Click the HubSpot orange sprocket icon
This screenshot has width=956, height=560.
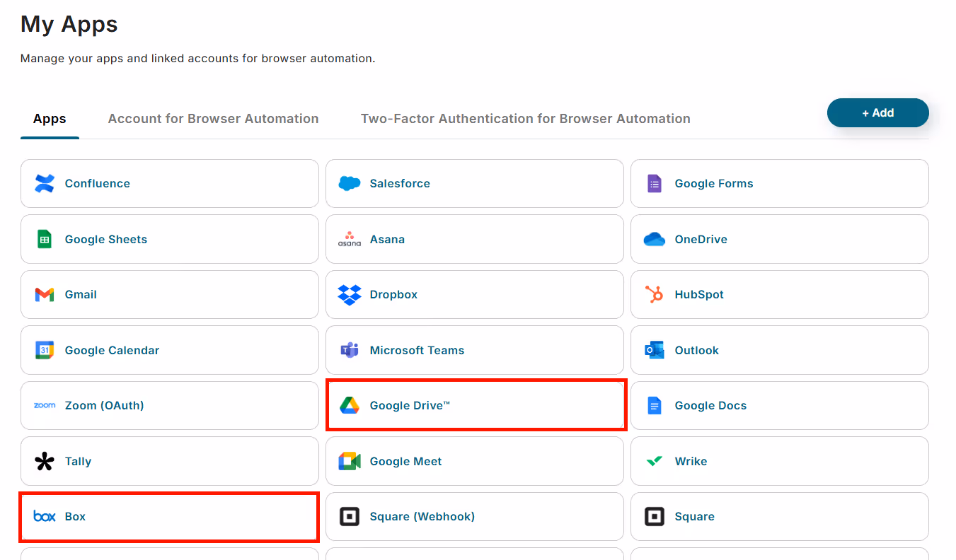(x=655, y=294)
